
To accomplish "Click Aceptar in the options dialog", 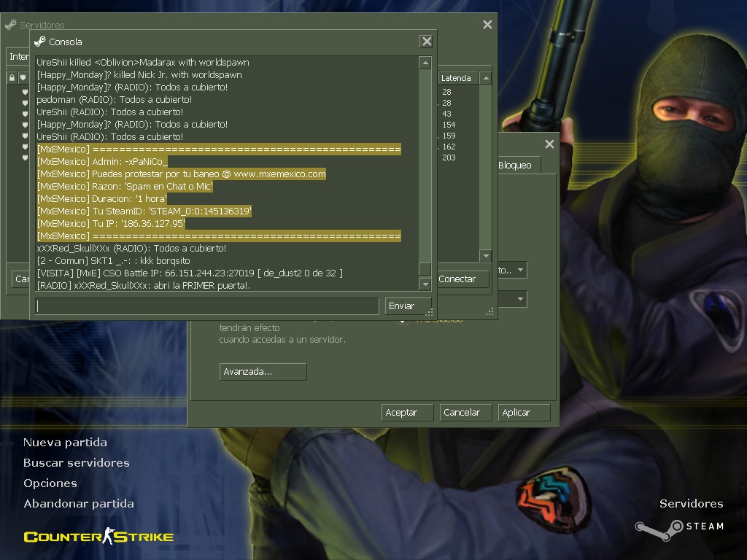I will pos(407,413).
